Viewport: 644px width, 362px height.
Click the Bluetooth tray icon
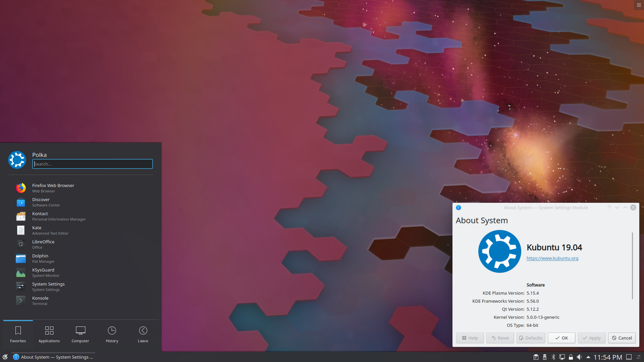tap(553, 357)
